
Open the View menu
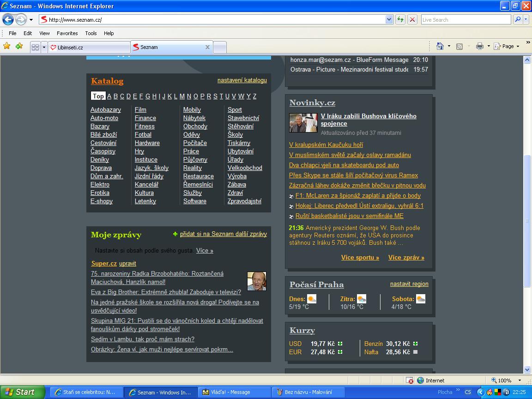[x=44, y=33]
